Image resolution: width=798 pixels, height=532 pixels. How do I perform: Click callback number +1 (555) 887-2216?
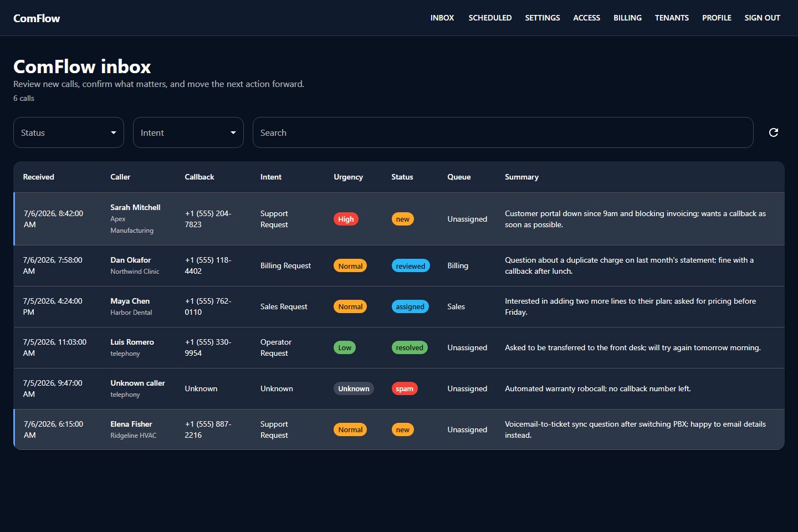(x=208, y=429)
